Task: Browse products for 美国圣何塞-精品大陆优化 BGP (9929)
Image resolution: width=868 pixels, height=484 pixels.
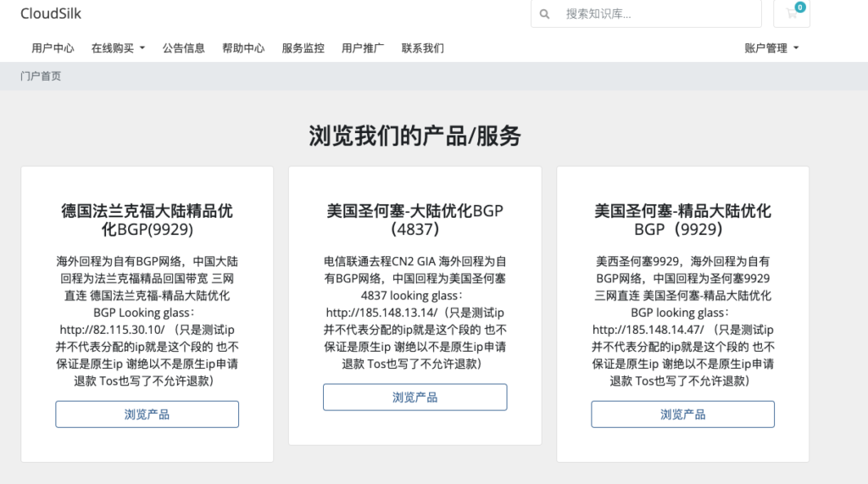Action: click(x=682, y=414)
